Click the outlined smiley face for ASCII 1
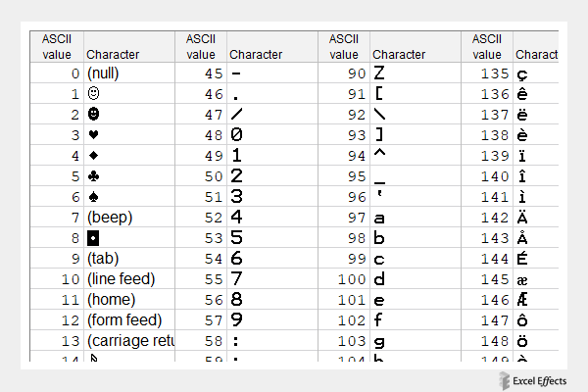 tap(93, 94)
